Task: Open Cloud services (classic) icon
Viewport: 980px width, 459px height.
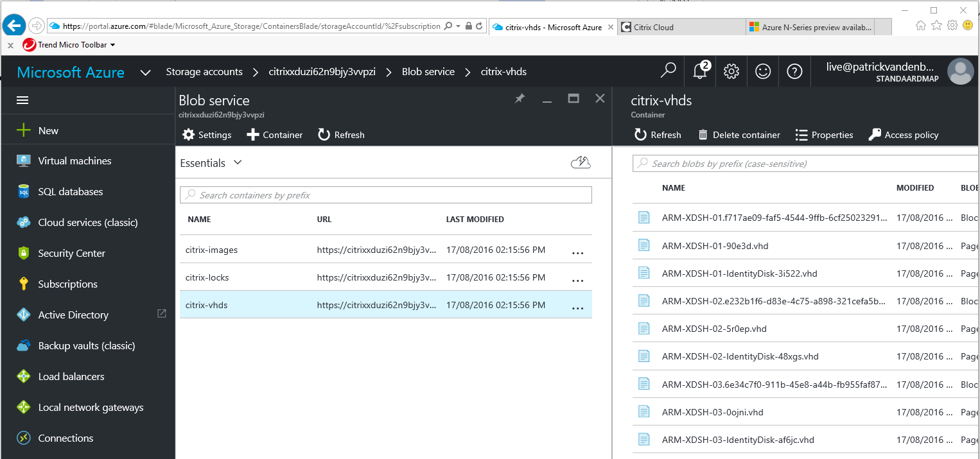Action: 24,222
